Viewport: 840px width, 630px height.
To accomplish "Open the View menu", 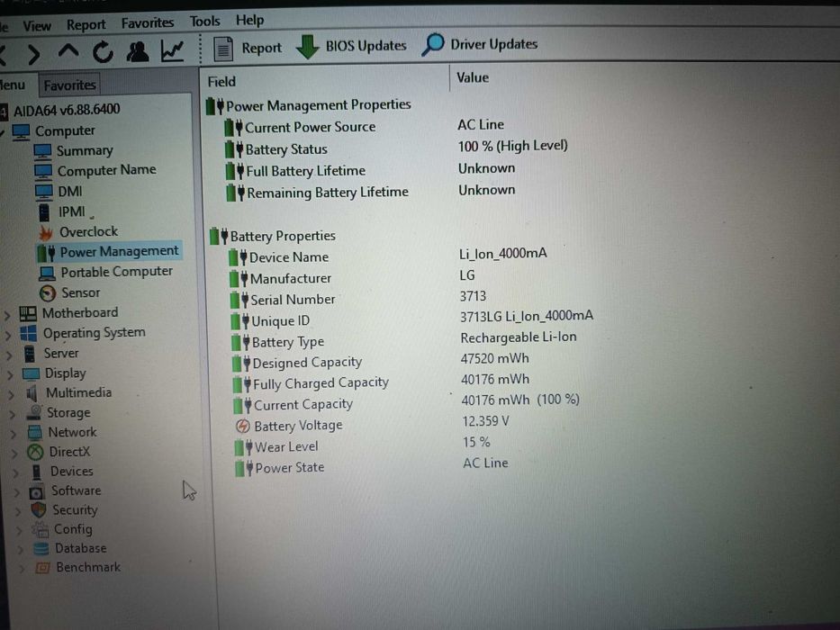I will pyautogui.click(x=36, y=25).
